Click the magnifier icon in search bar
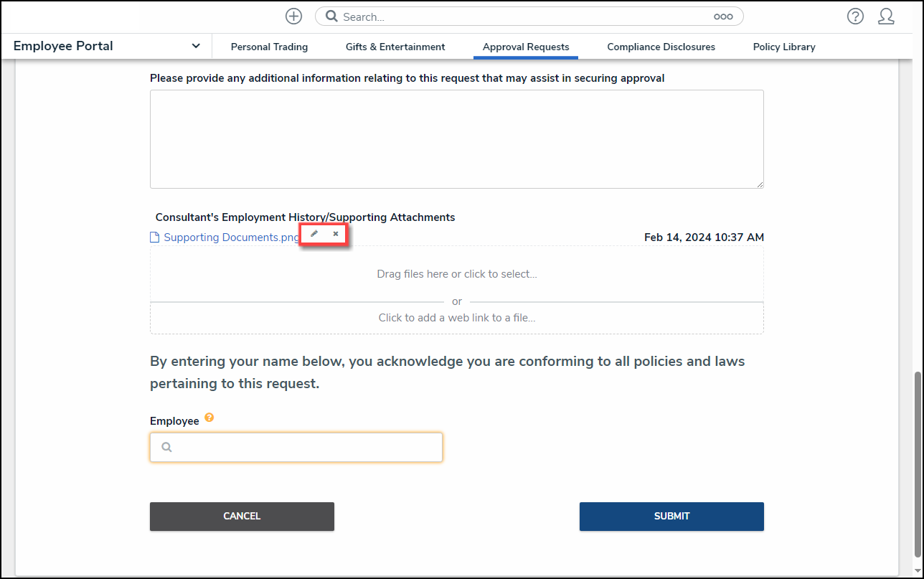The width and height of the screenshot is (924, 579). (331, 17)
